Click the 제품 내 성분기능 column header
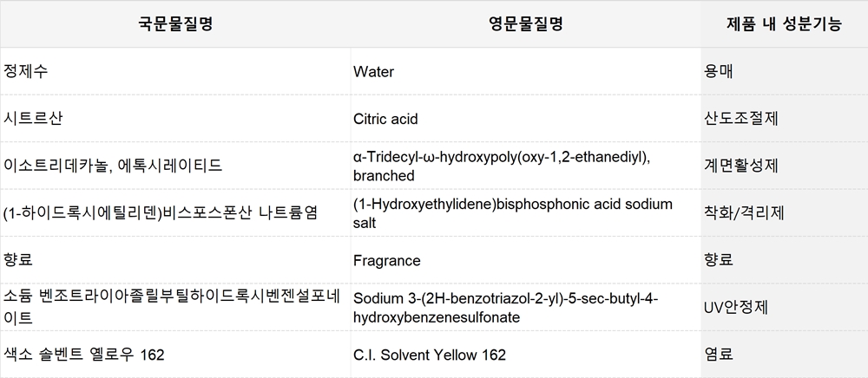Screen dimensions: 868x378 [x=785, y=24]
